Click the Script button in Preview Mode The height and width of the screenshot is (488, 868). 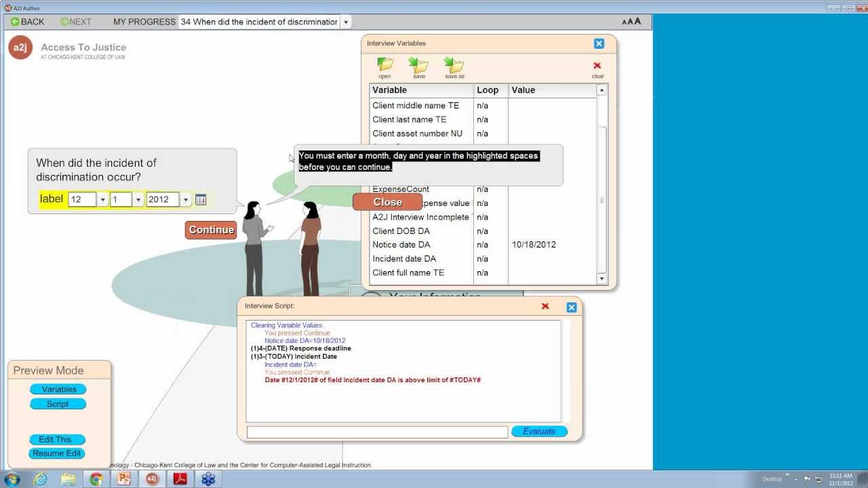(x=58, y=404)
